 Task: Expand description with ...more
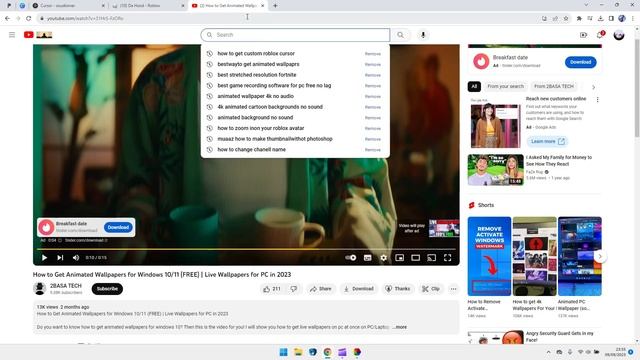(400, 327)
